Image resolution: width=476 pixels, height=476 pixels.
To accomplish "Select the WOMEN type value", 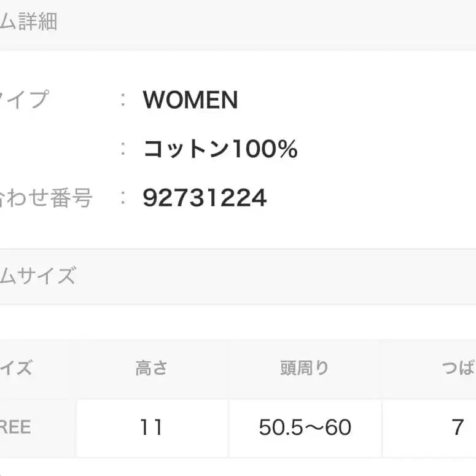I will pyautogui.click(x=190, y=100).
